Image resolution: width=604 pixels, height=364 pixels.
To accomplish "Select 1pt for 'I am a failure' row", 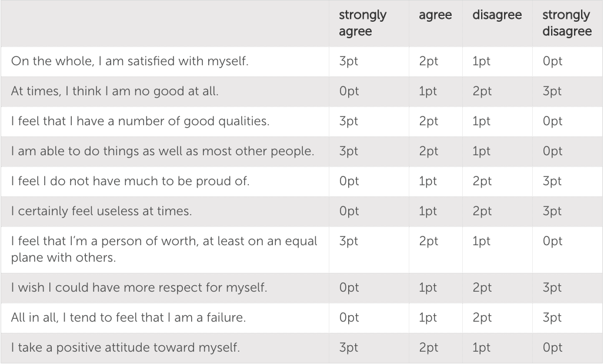I will [x=428, y=318].
